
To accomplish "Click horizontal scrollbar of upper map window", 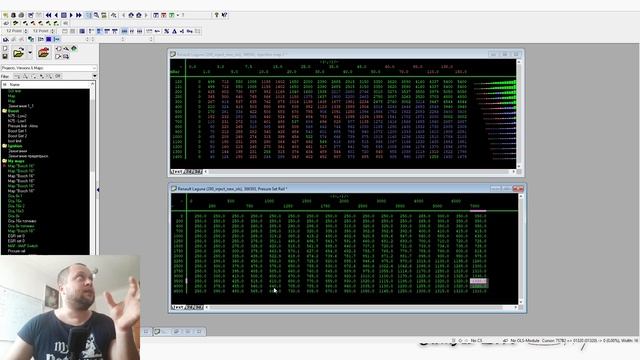I will (359, 172).
